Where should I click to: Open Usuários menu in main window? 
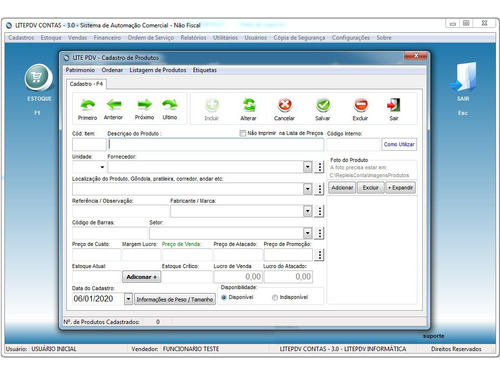coord(256,38)
